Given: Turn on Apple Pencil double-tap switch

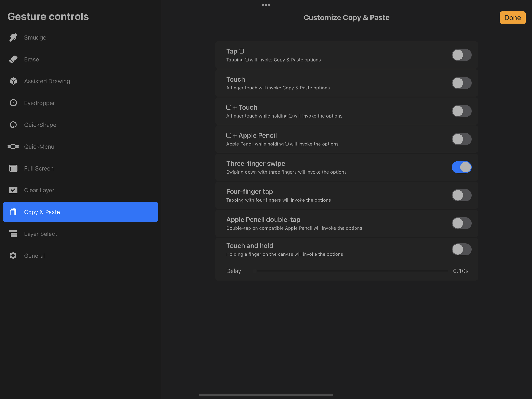Looking at the screenshot, I should (x=461, y=223).
